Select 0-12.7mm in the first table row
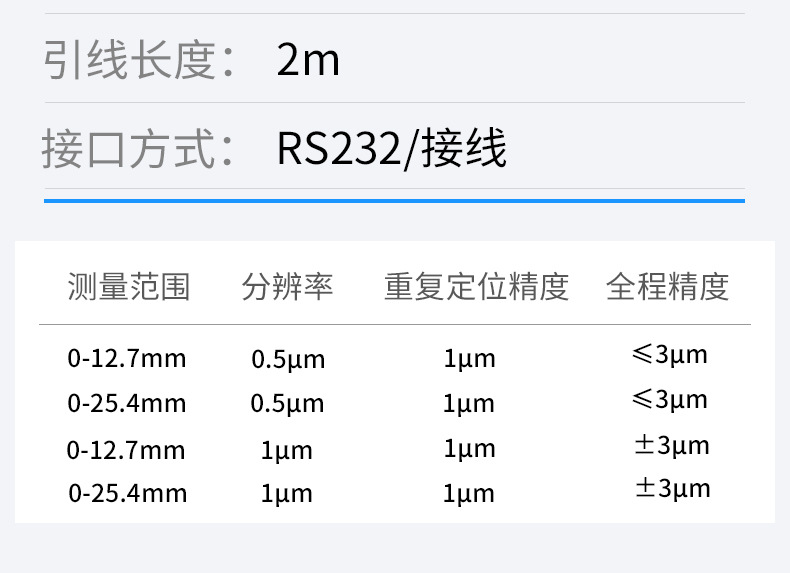Viewport: 790px width, 573px height. pos(127,358)
